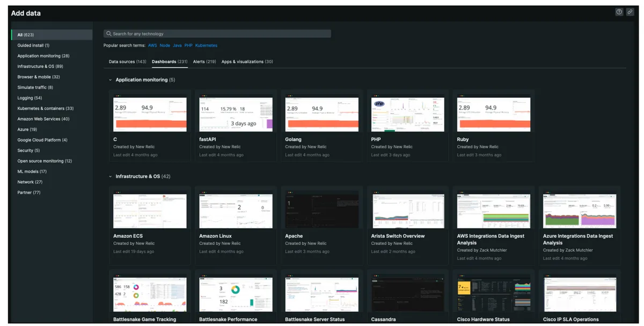This screenshot has width=644, height=326.
Task: Click the Kubernetes popular search term
Action: click(206, 45)
